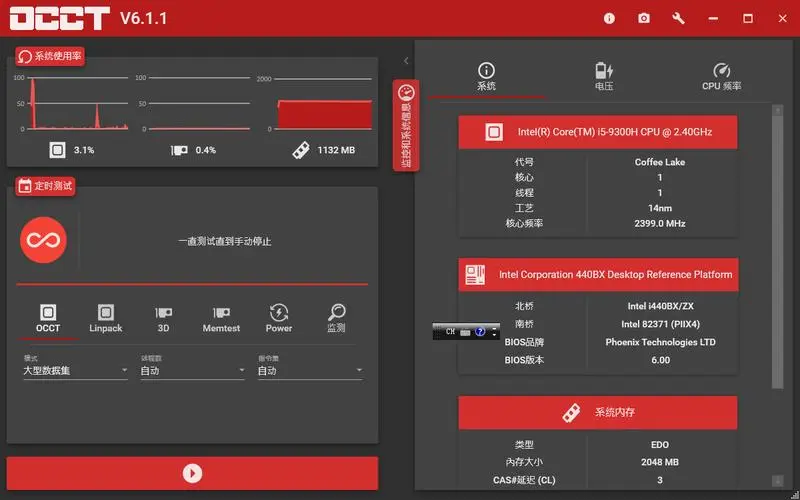Click the help icon in the IME floating bar
800x500 pixels.
(480, 332)
